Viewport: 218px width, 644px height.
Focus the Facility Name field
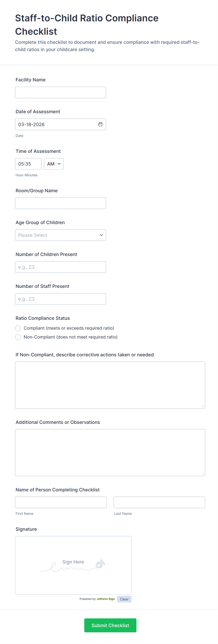click(60, 93)
